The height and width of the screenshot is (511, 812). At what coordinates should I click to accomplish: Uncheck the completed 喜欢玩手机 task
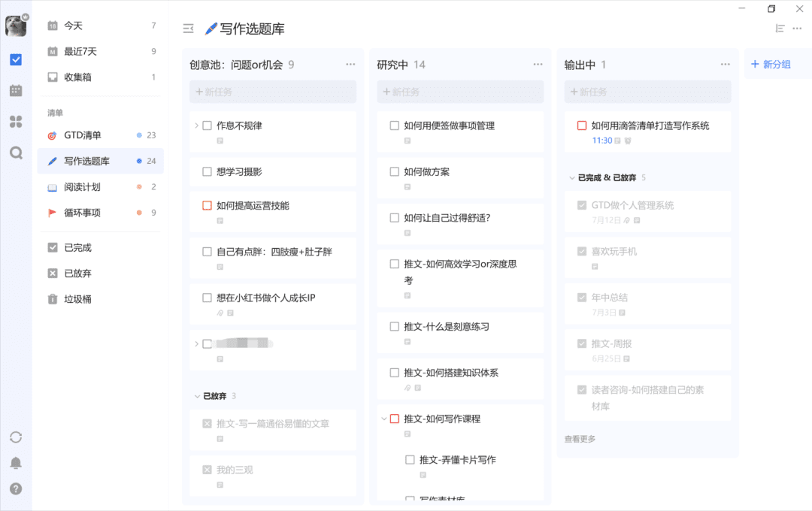[582, 252]
